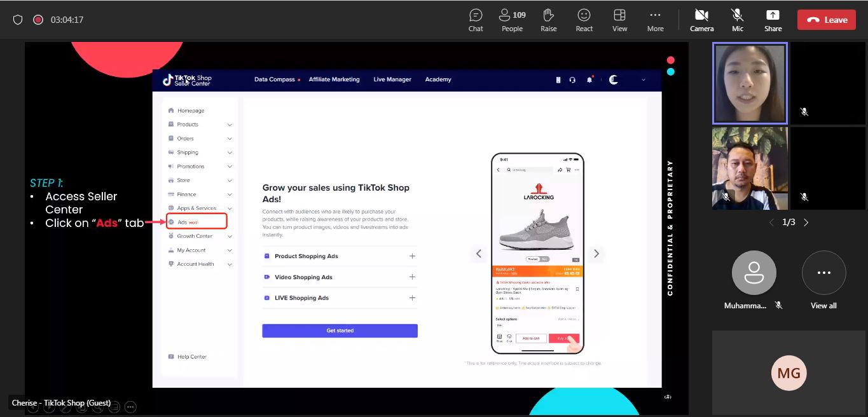
Task: Click the seller profile avatar in TikTok header
Action: click(613, 79)
